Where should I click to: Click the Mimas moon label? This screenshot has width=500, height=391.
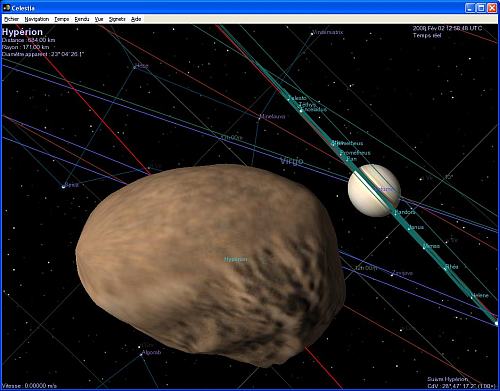tap(431, 246)
